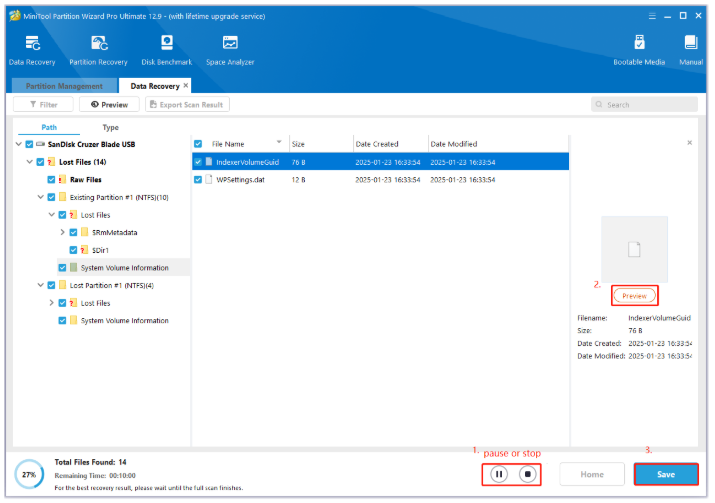Click Export Scan Result

[187, 104]
